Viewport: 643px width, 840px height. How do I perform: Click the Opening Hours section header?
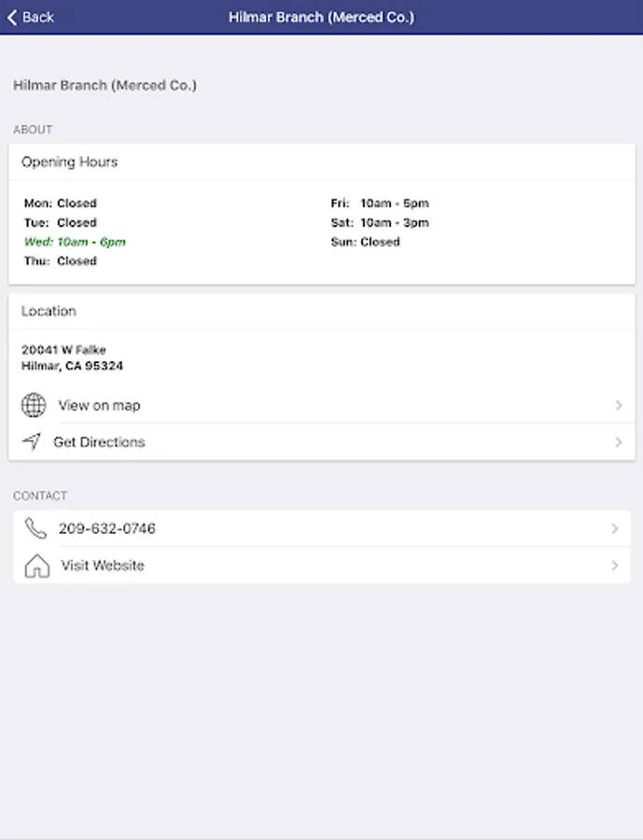pyautogui.click(x=69, y=161)
